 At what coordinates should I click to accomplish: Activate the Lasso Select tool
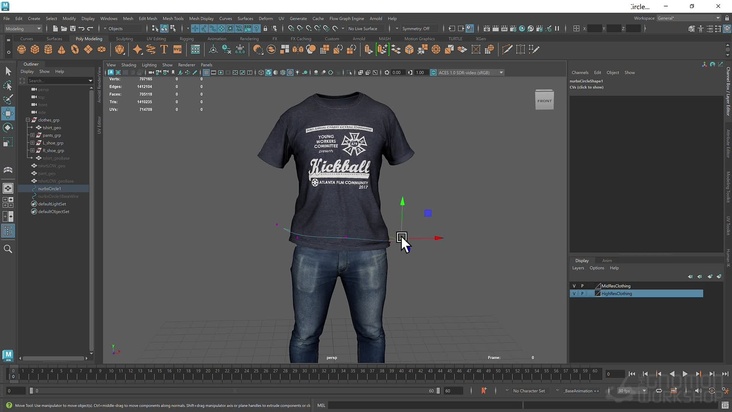point(8,85)
